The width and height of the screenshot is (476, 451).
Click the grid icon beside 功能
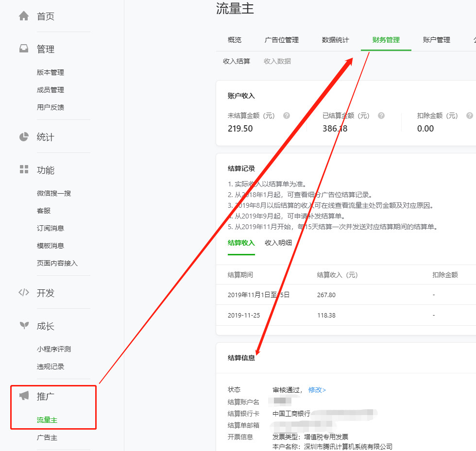[24, 169]
